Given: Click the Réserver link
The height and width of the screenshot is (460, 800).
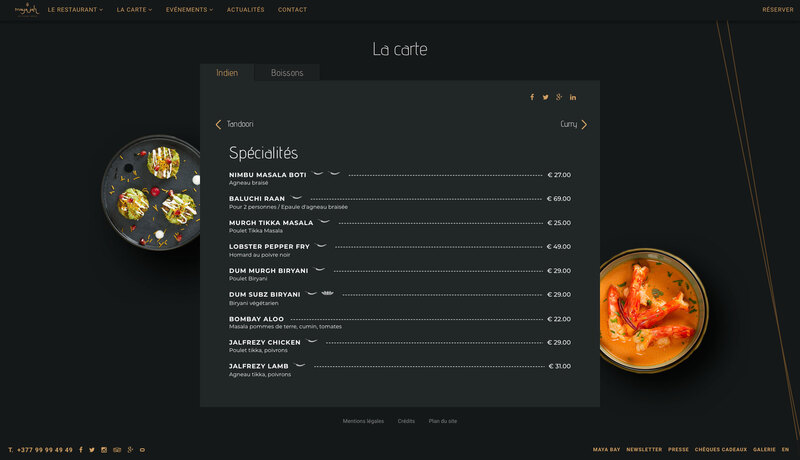Looking at the screenshot, I should (x=778, y=10).
